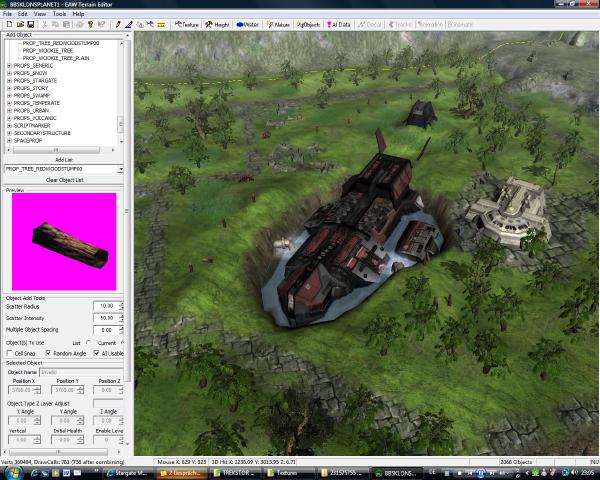Screen dimensions: 600x480
Task: Expand the PROPS_GENERIC tree node
Action: click(x=10, y=66)
